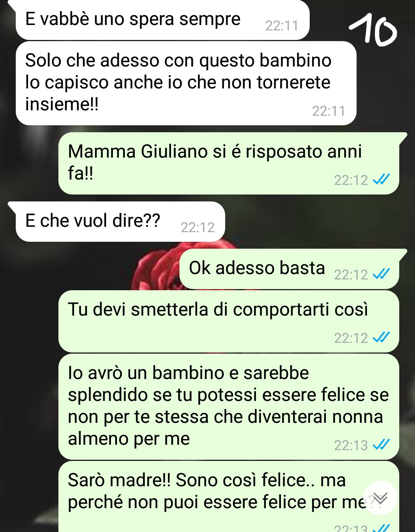Viewport: 415px width, 532px height.
Task: Tap the 22:12 timestamp on 'E che vuol dire??'
Action: [198, 228]
